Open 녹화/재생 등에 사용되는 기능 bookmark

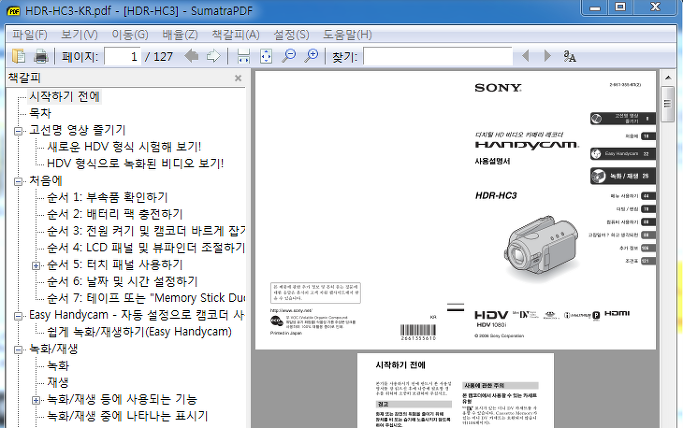coord(122,399)
